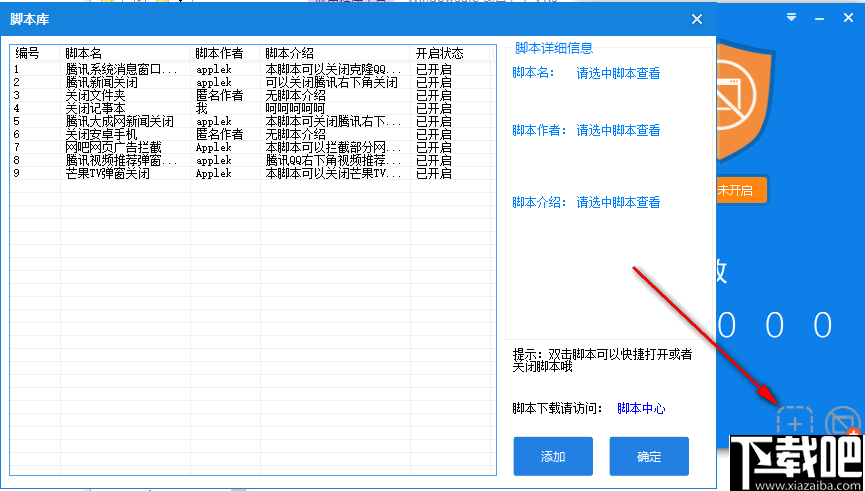Viewport: 865px width, 491px height.
Task: Select script 腾讯新闻关闭
Action: pos(102,83)
